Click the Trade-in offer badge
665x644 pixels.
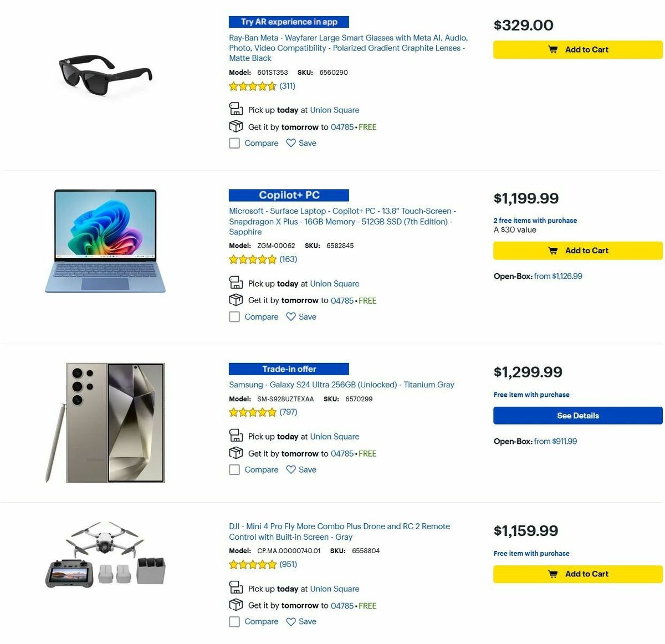288,369
